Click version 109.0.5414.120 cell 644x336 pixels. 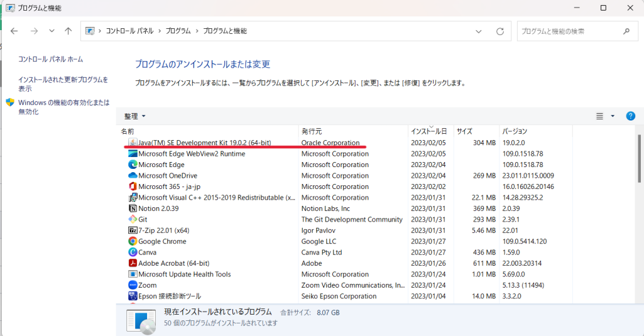(x=525, y=241)
